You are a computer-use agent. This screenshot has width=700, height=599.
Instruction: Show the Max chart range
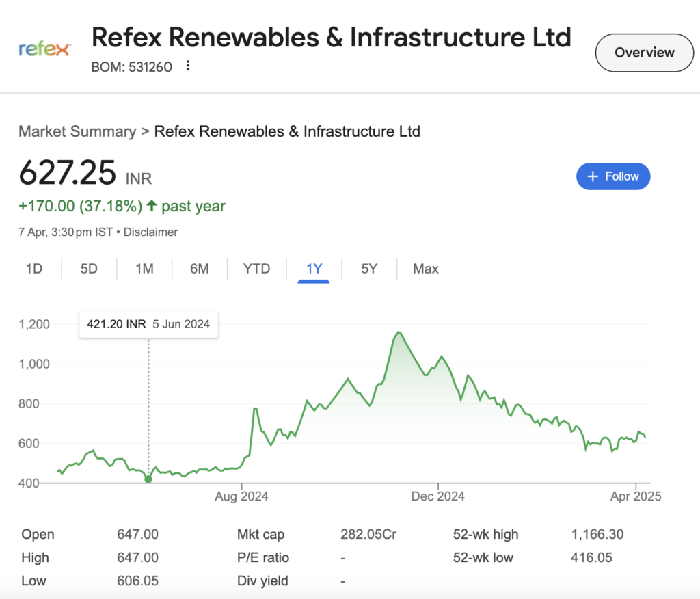click(425, 269)
